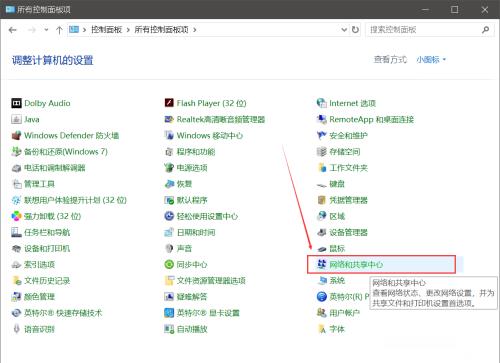Viewport: 500px width, 363px height.
Task: Expand the address bar history dropdown
Action: 344,30
